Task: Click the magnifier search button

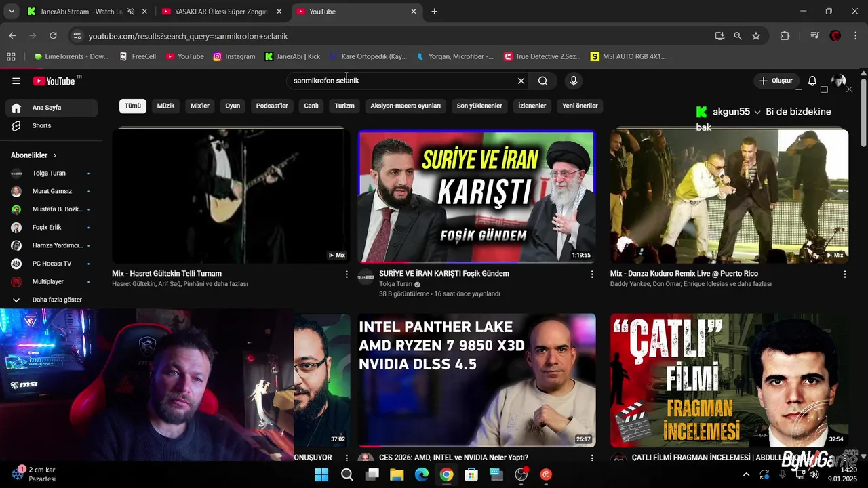Action: pyautogui.click(x=542, y=81)
